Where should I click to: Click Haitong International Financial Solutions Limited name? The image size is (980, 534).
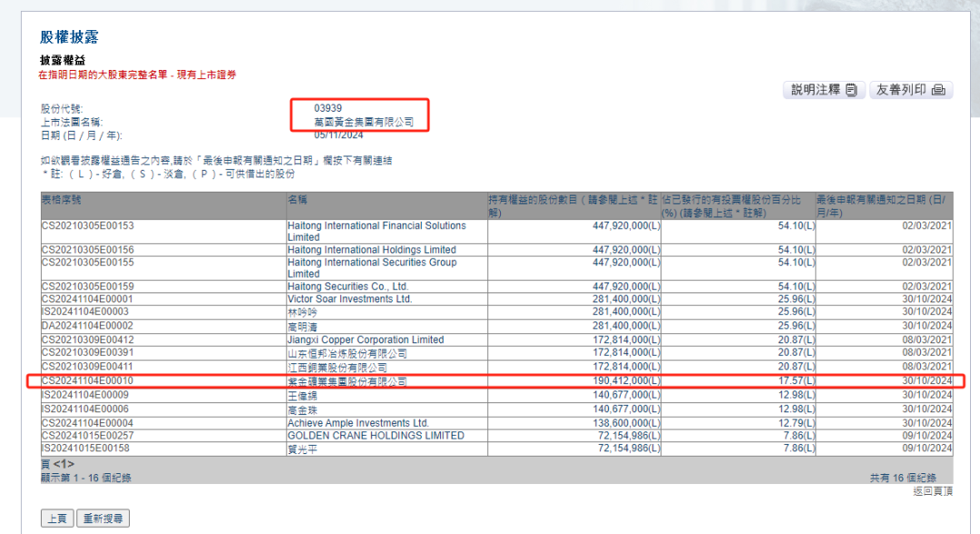click(x=377, y=232)
